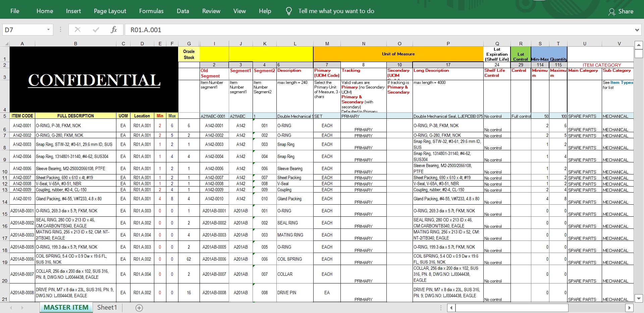Select description cell DRIVE PIN in column L

point(295,293)
